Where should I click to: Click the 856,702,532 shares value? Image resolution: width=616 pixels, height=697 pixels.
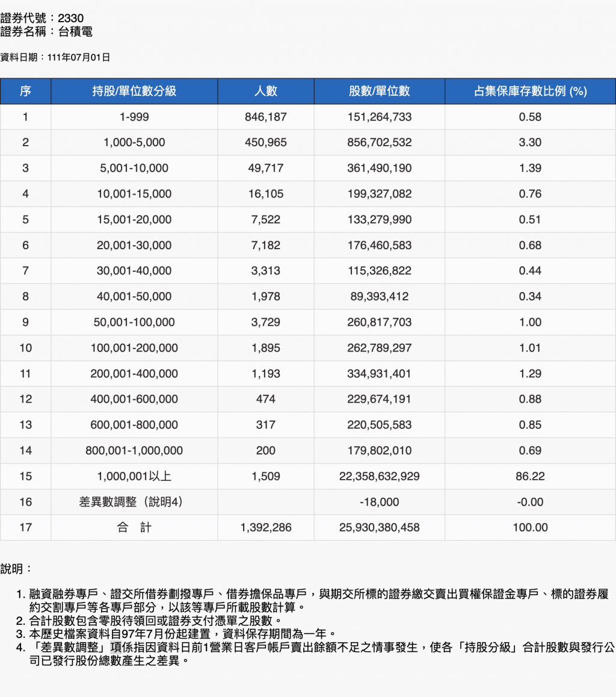(379, 142)
